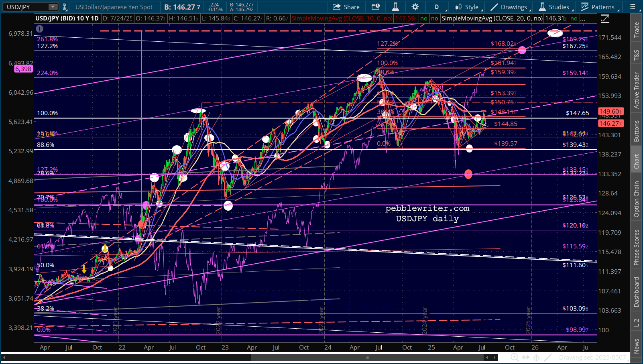The image size is (643, 364).
Task: Switch to the Option Chain sidebar tab
Action: coord(636,199)
